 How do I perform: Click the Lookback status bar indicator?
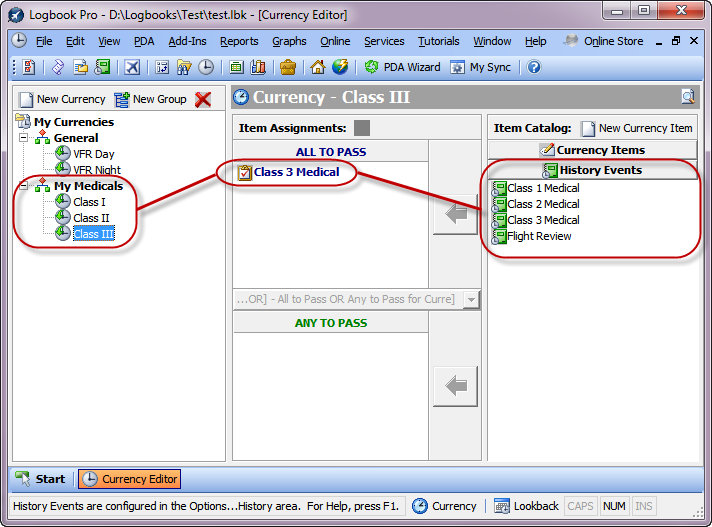(x=526, y=506)
